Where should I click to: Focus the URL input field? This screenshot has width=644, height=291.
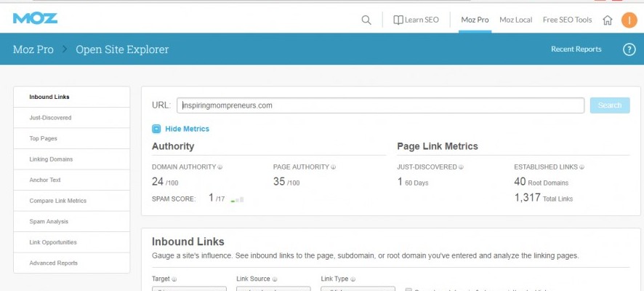(x=380, y=105)
